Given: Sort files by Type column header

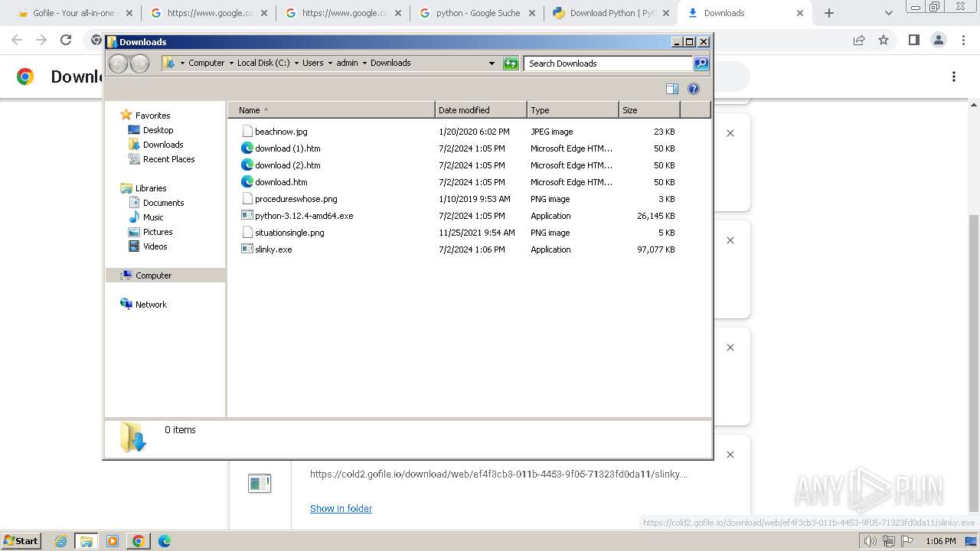Looking at the screenshot, I should tap(573, 110).
